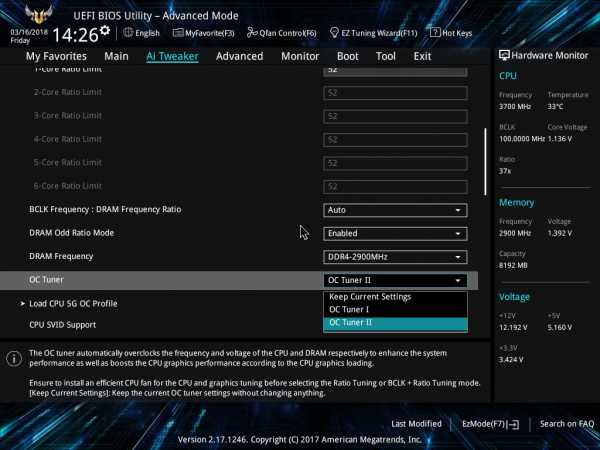600x450 pixels.
Task: Click the EZ Tuning Wizard lightbulb icon
Action: pyautogui.click(x=334, y=33)
